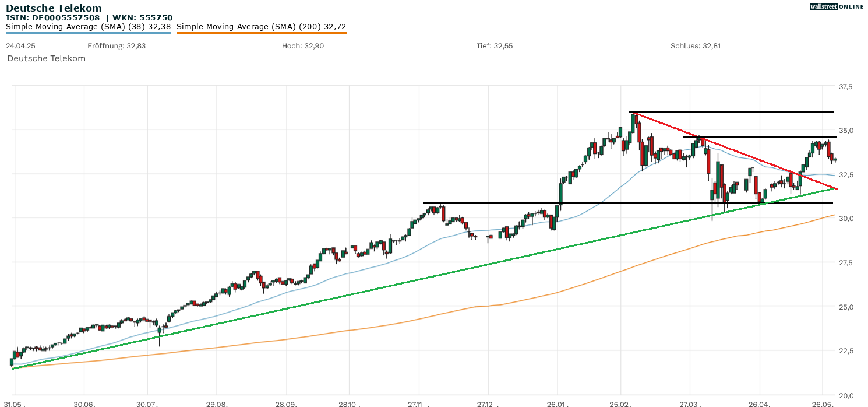Select the 29.08. x-axis date label
Screen dimensions: 868x407
pos(216,403)
